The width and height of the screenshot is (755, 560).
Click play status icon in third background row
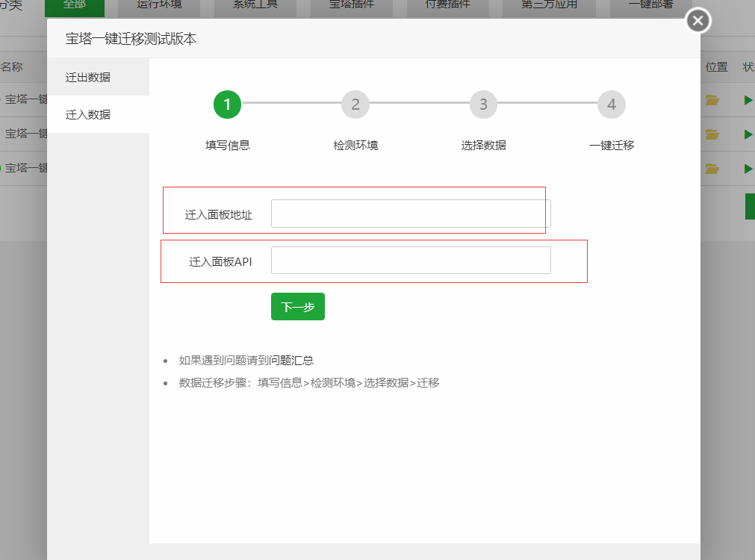click(x=748, y=169)
